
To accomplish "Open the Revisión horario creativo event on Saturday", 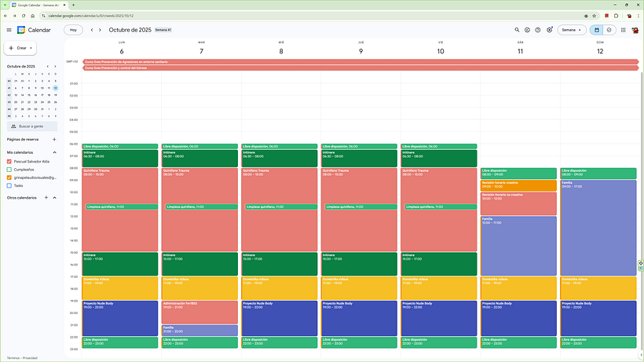I will click(518, 185).
